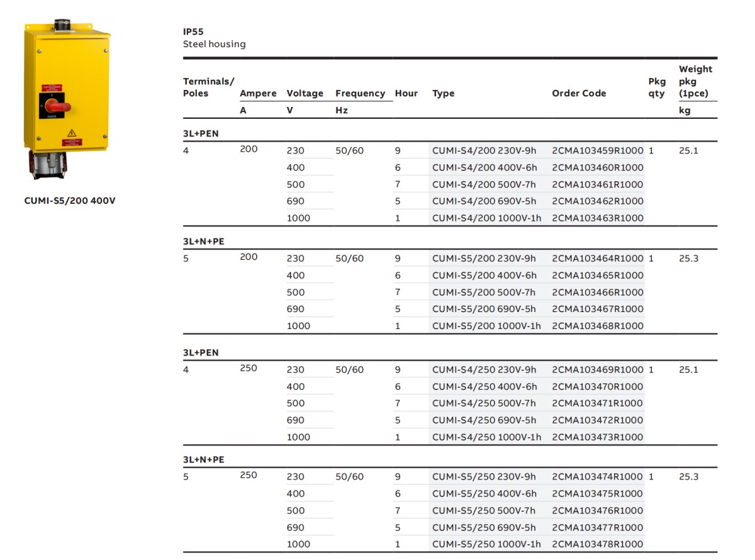Select type CUMI-S5/250 230V-9h
The width and height of the screenshot is (755, 560).
(484, 477)
